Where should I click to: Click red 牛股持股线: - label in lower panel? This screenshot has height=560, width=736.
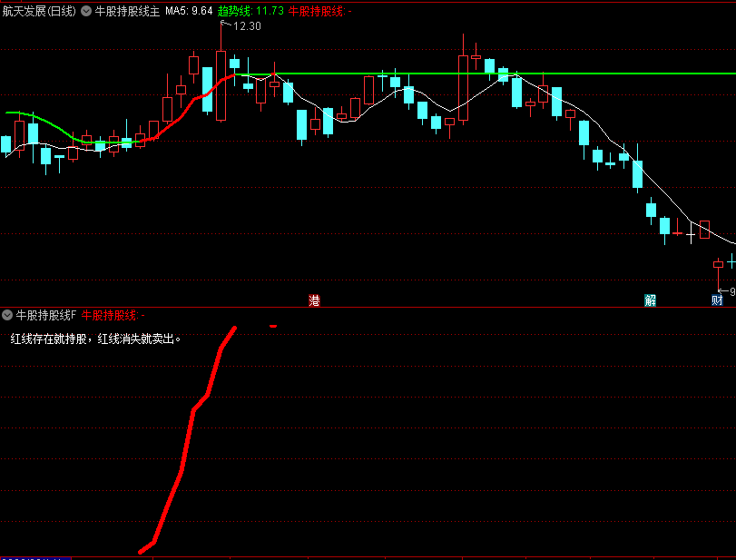(113, 315)
